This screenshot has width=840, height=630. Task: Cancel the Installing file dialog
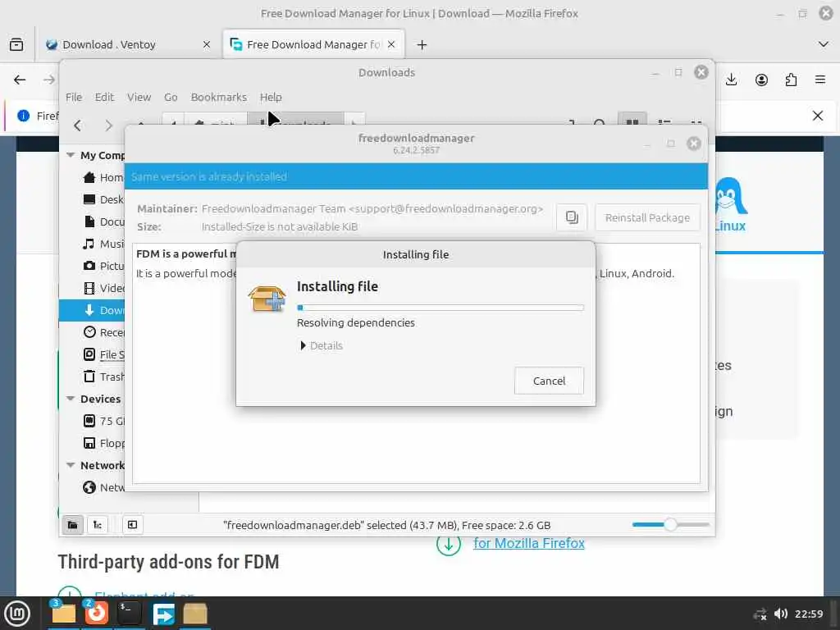549,381
